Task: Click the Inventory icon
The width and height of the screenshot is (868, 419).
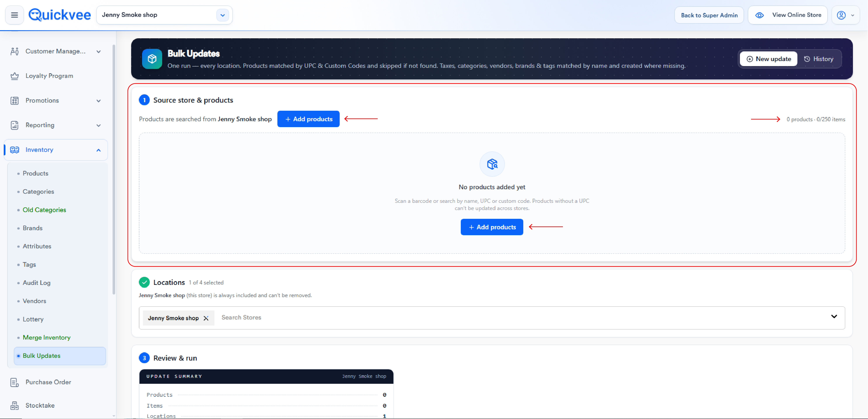Action: pyautogui.click(x=14, y=150)
